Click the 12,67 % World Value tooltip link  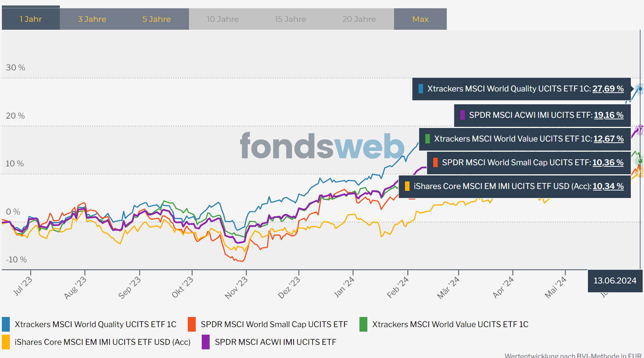click(x=609, y=139)
